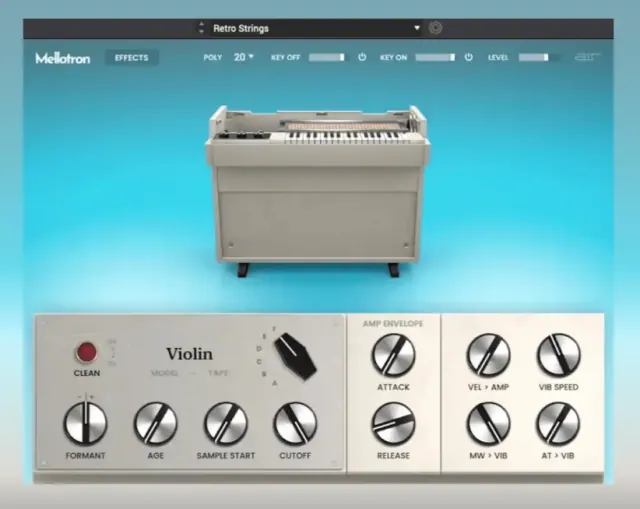Click the VIB SPEED knob
This screenshot has width=640, height=509.
pyautogui.click(x=558, y=355)
